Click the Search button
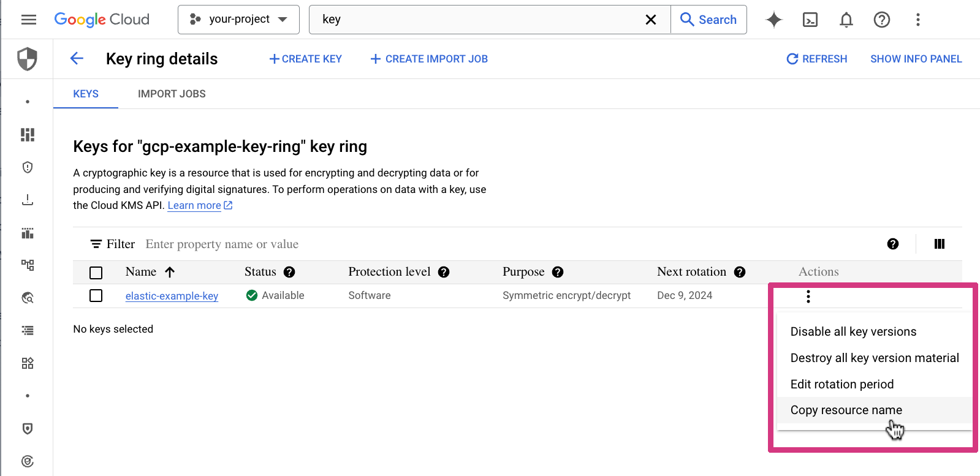 click(708, 20)
